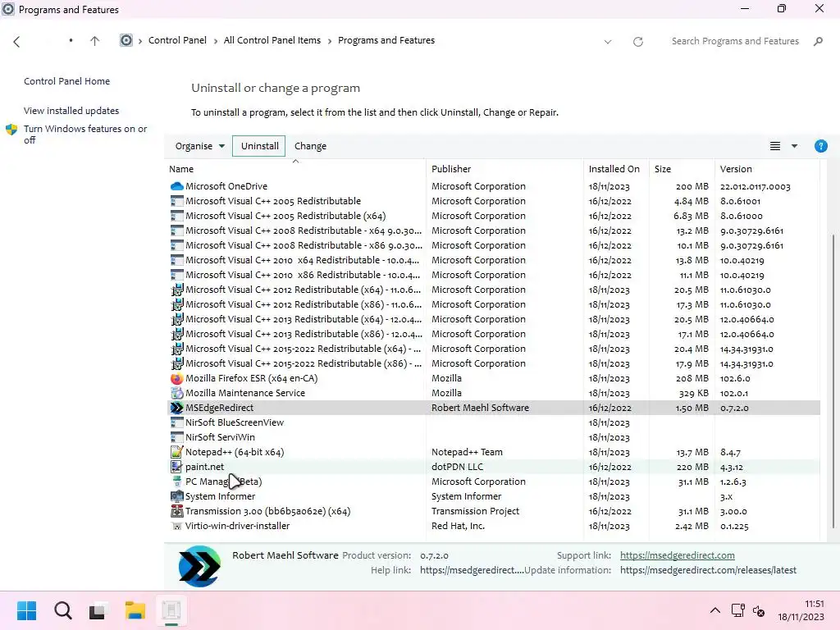The image size is (840, 630).
Task: Open Turn Windows features on or off
Action: (85, 135)
